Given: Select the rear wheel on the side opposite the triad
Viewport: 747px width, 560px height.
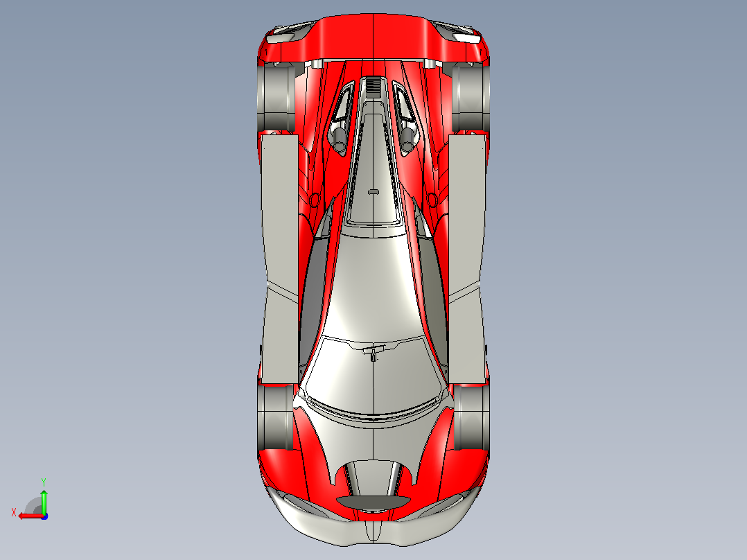Looking at the screenshot, I should click(x=471, y=98).
